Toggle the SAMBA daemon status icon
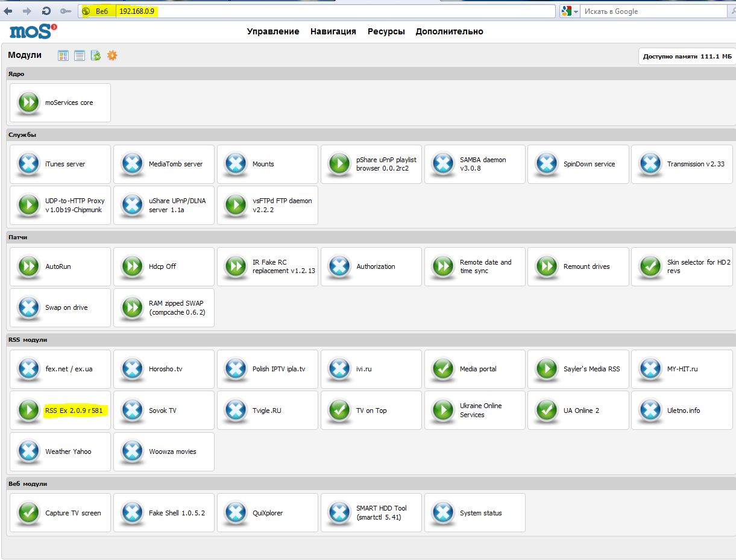736x560 pixels. 443,164
